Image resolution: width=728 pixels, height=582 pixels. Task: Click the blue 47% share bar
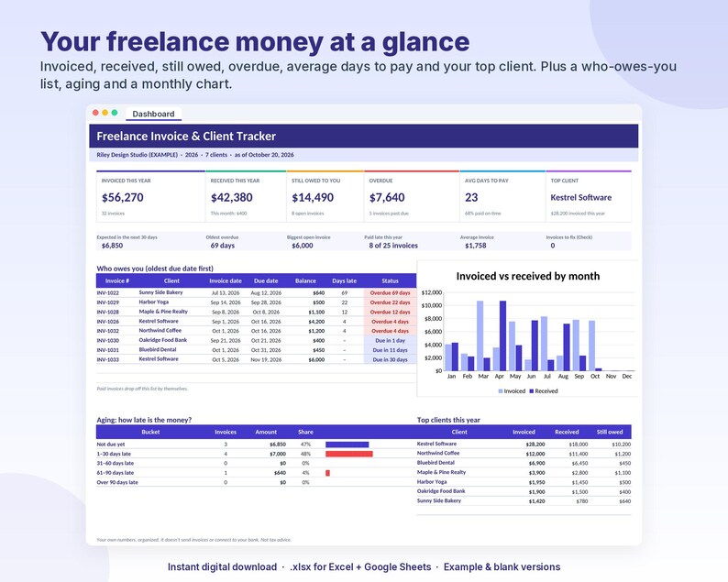[347, 445]
